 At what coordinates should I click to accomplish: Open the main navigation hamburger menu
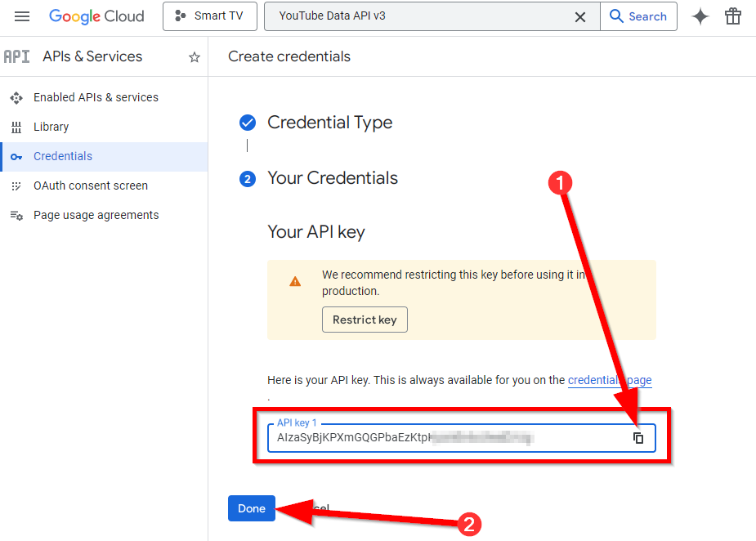22,16
